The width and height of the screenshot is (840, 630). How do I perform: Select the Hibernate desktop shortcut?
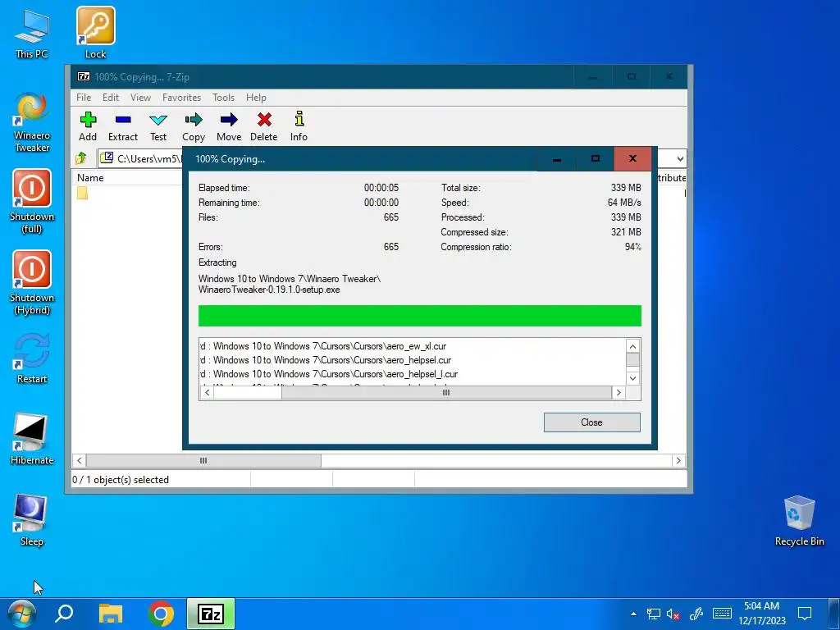[x=32, y=440]
